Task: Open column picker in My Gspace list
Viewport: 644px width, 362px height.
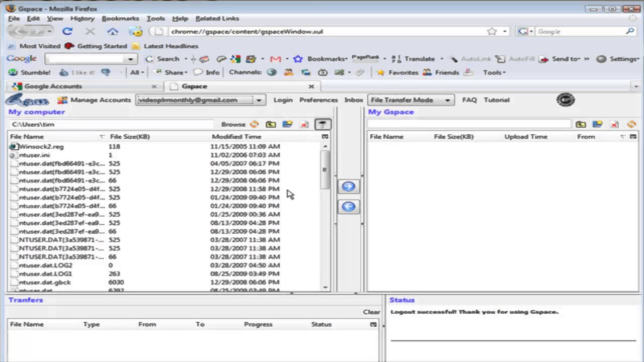Action: click(633, 137)
